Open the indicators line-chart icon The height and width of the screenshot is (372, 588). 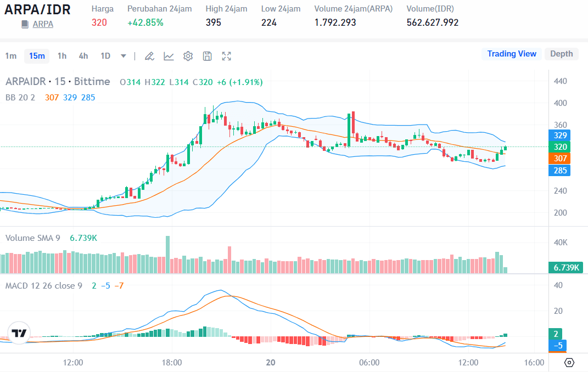(x=169, y=56)
